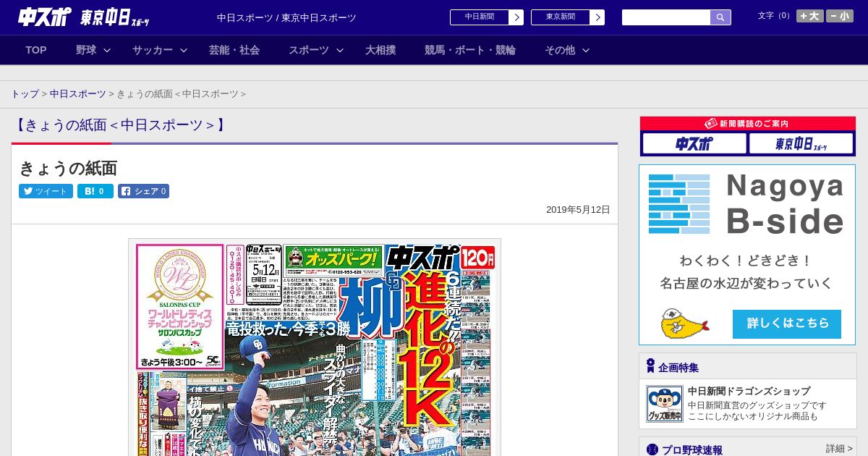The height and width of the screenshot is (456, 868).
Task: Click the arrow beside 東京新聞
Action: (x=597, y=17)
